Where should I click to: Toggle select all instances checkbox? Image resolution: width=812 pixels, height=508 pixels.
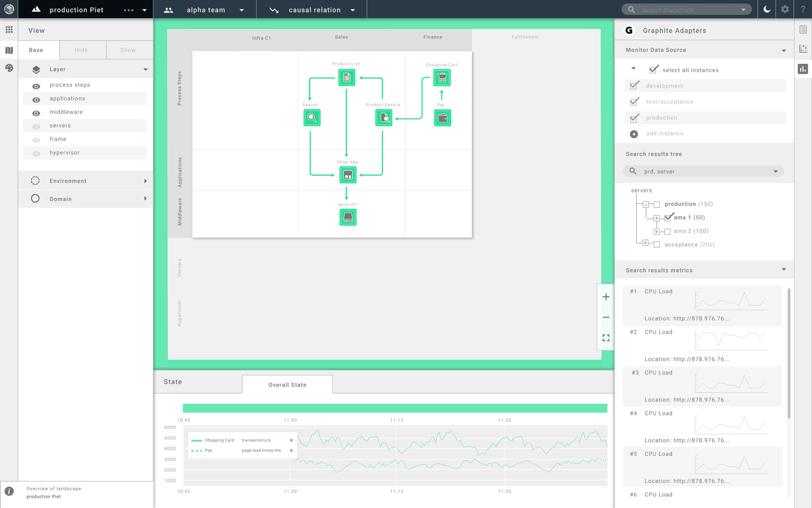(654, 69)
